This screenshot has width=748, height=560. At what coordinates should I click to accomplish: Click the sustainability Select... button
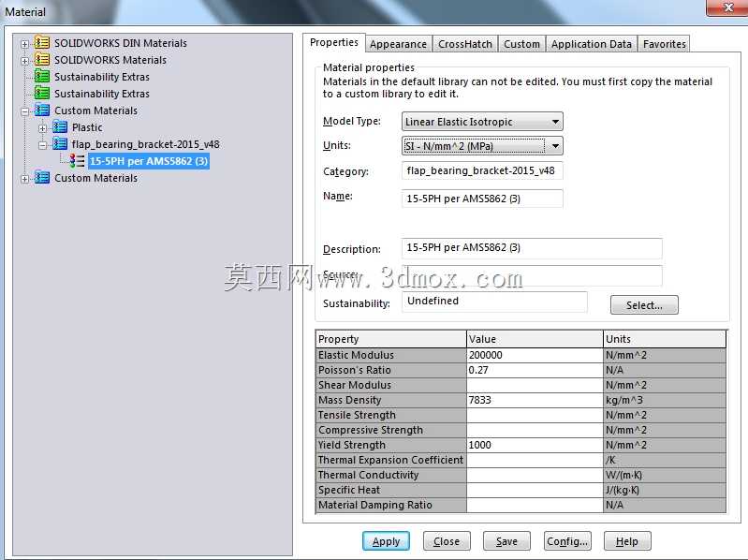click(644, 305)
